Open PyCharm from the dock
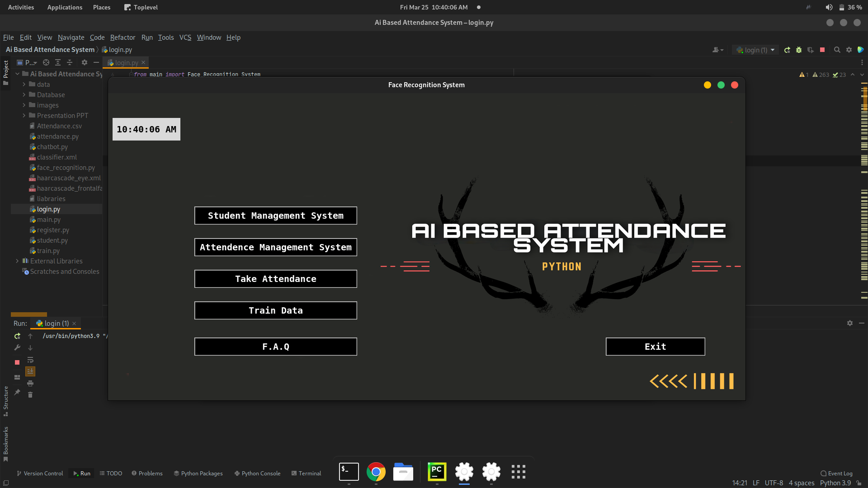This screenshot has height=488, width=868. click(x=437, y=472)
